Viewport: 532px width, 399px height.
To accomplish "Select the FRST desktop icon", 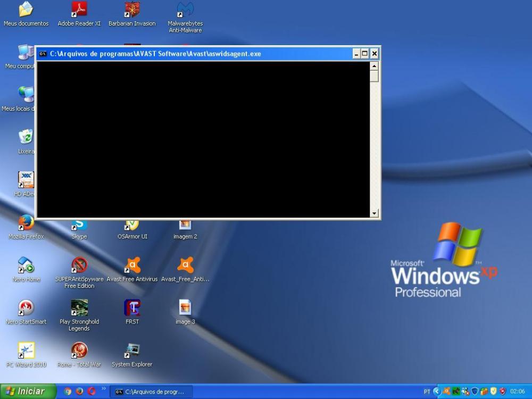I will [x=132, y=308].
